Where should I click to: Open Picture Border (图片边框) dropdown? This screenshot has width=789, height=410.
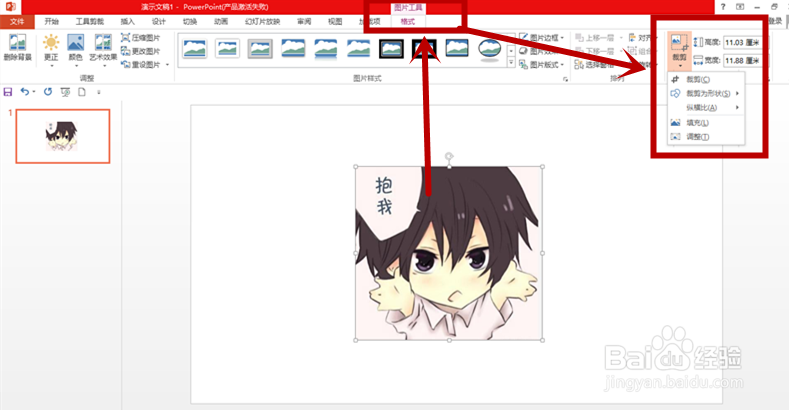pyautogui.click(x=541, y=38)
